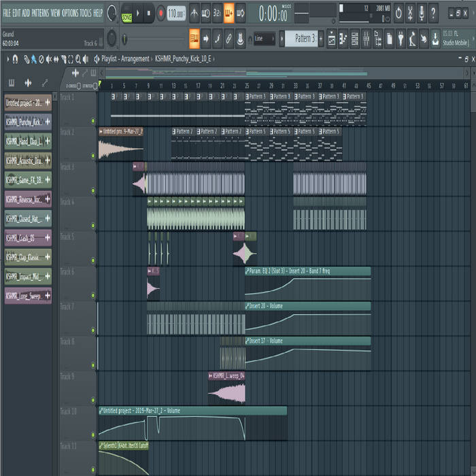Click the metronome icon
Viewport: 476px width, 476px height.
(x=194, y=13)
